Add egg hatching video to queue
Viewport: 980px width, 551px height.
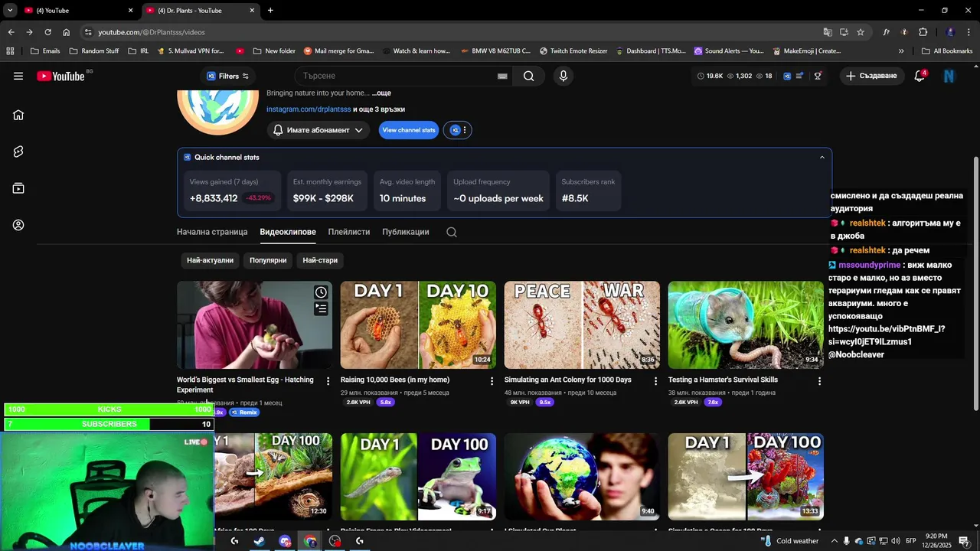321,308
